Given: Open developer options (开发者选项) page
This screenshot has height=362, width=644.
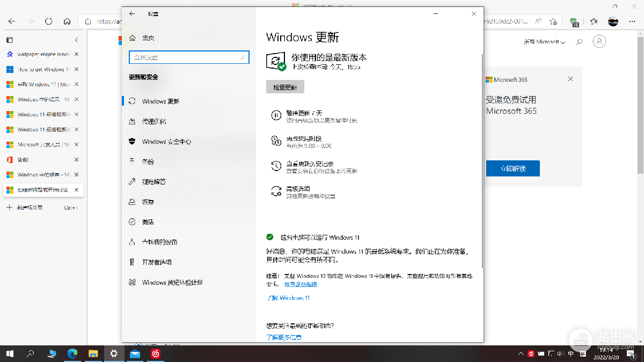Looking at the screenshot, I should (189, 262).
